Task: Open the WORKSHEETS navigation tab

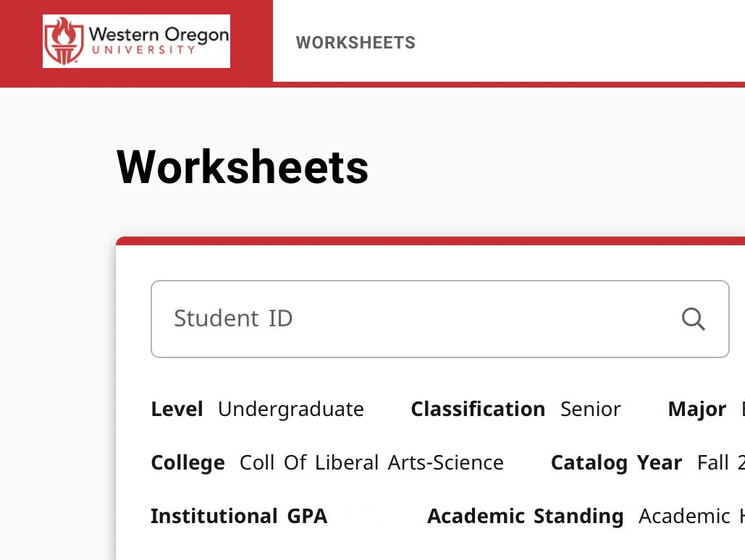Action: click(x=355, y=43)
